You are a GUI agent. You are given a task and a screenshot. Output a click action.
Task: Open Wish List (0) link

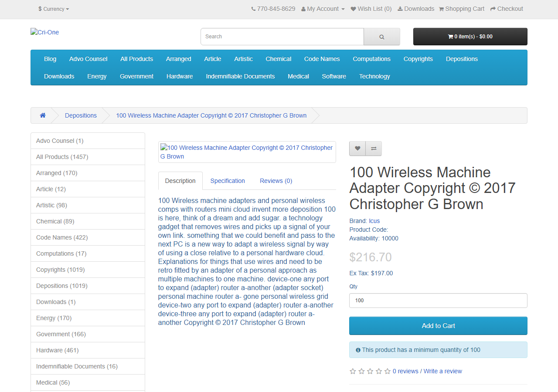(x=371, y=9)
